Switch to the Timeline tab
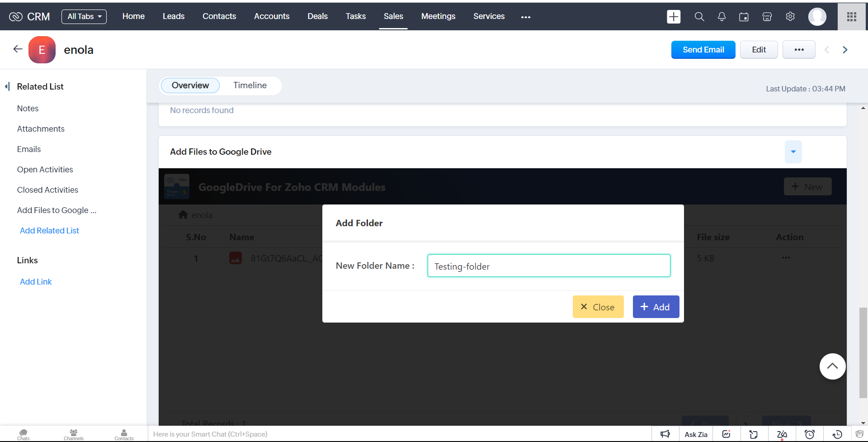 [250, 86]
